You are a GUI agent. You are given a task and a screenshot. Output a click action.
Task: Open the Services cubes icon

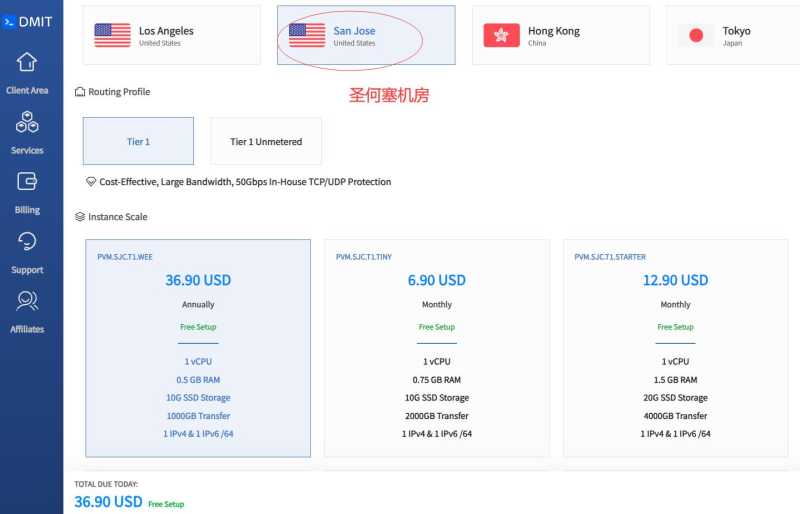tap(27, 122)
